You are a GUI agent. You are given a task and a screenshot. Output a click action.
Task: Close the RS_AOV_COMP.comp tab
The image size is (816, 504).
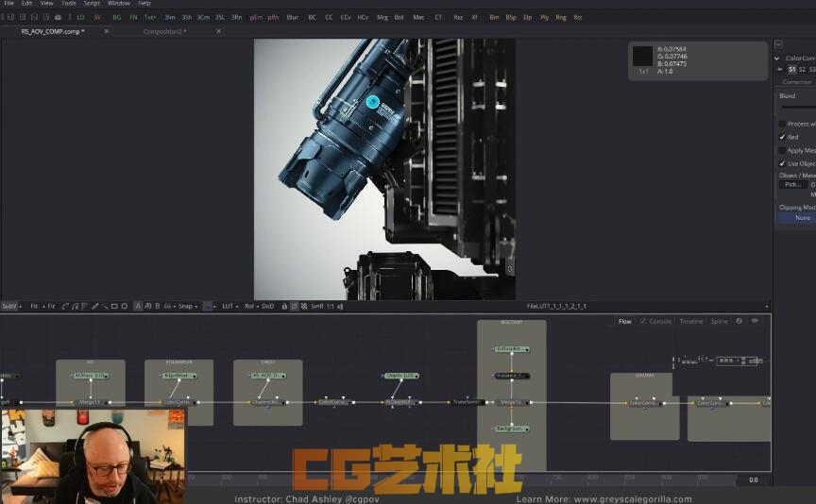click(x=107, y=31)
